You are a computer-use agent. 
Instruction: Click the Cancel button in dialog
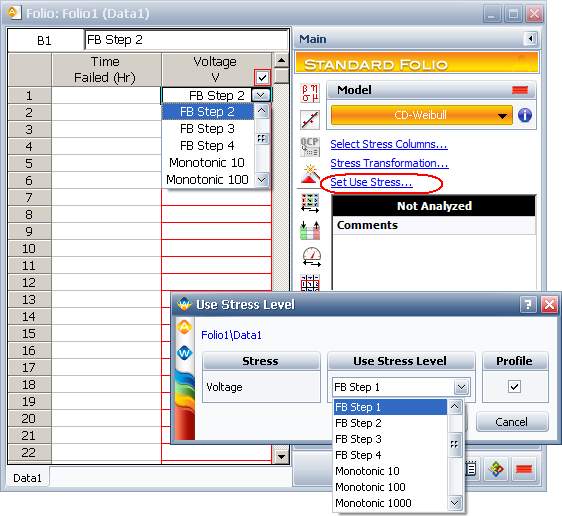[x=511, y=422]
